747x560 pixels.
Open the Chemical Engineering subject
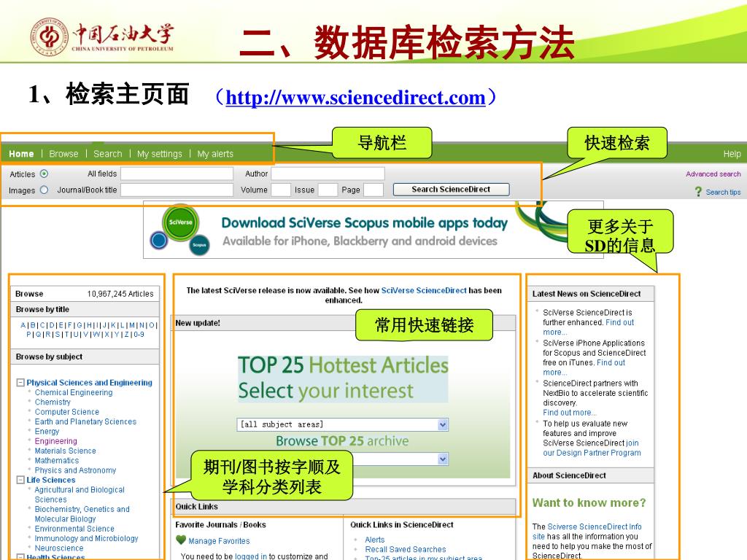(x=74, y=392)
